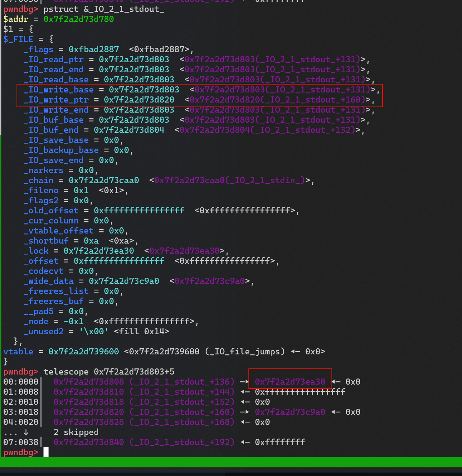Click the '2 skipped' telescope line
Screen dimensions: 462x476
[x=76, y=432]
